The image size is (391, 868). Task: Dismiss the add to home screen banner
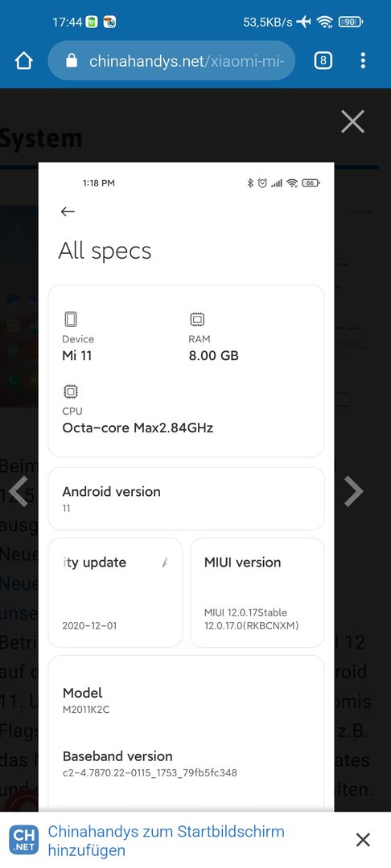click(363, 840)
